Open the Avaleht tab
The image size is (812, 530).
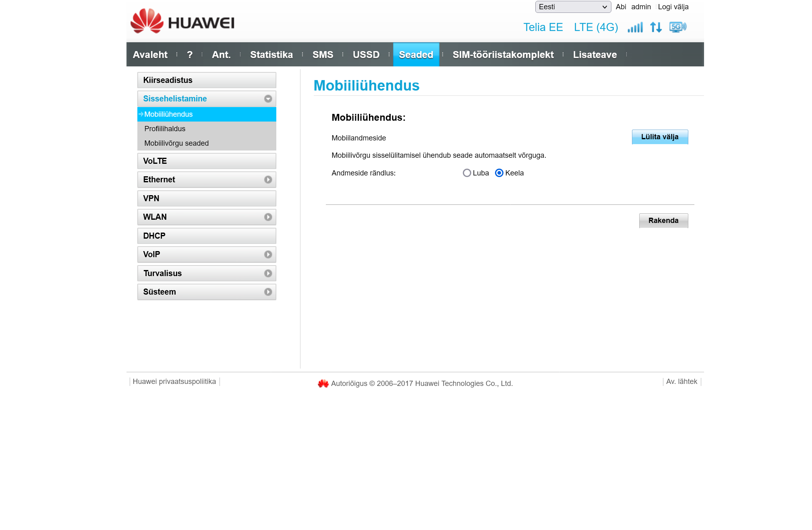tap(150, 55)
